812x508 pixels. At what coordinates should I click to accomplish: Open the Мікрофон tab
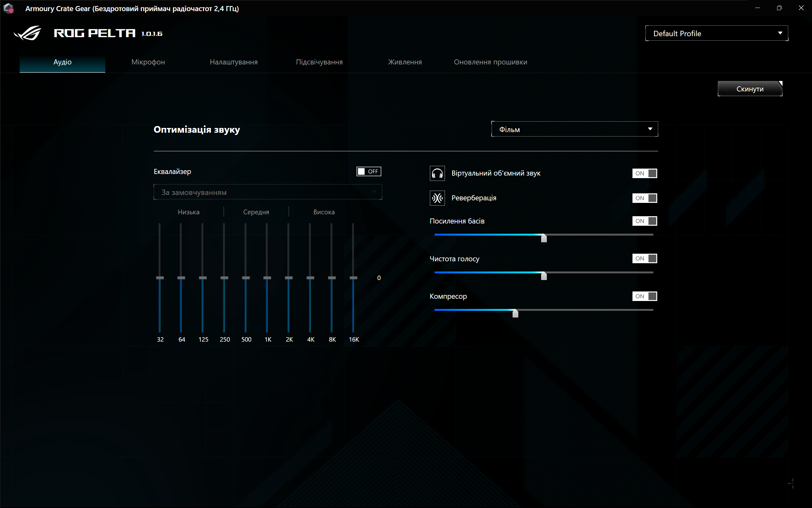148,62
